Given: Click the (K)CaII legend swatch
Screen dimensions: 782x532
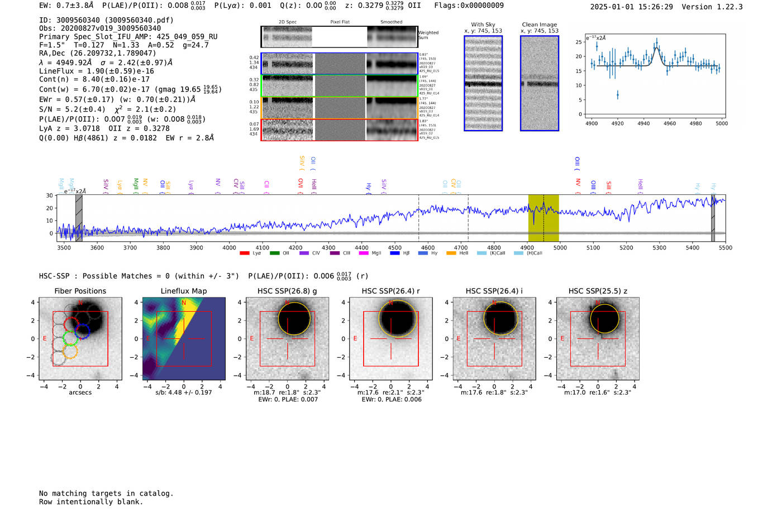Looking at the screenshot, I should (x=481, y=253).
